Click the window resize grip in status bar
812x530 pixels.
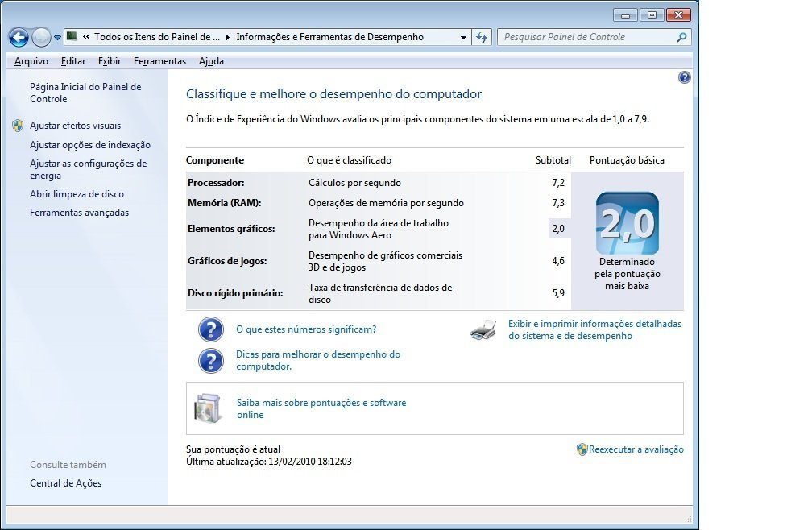pyautogui.click(x=688, y=518)
